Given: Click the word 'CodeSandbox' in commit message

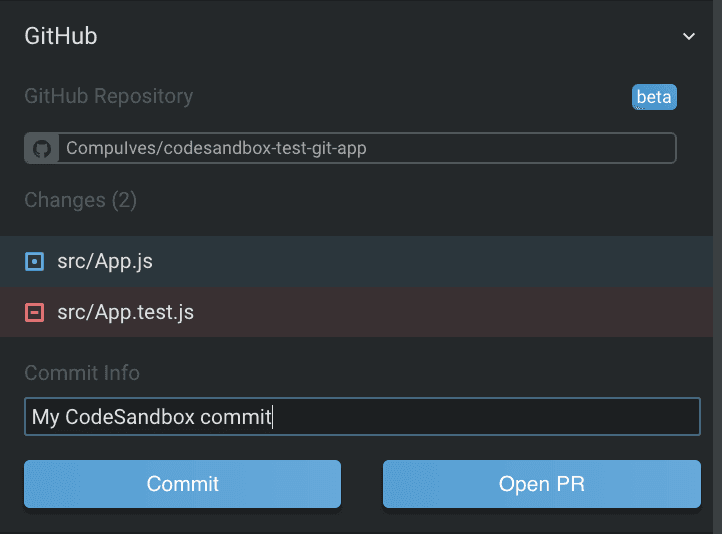Looking at the screenshot, I should pyautogui.click(x=130, y=417).
